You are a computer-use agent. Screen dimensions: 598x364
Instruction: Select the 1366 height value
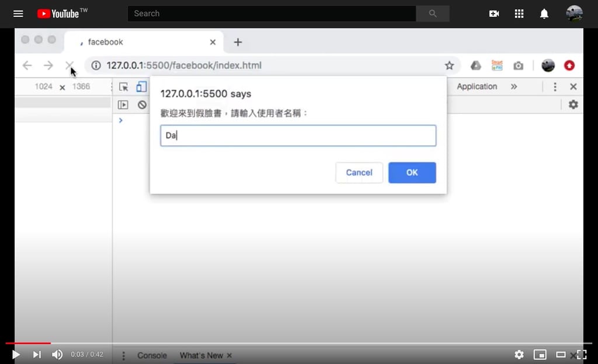pos(81,86)
